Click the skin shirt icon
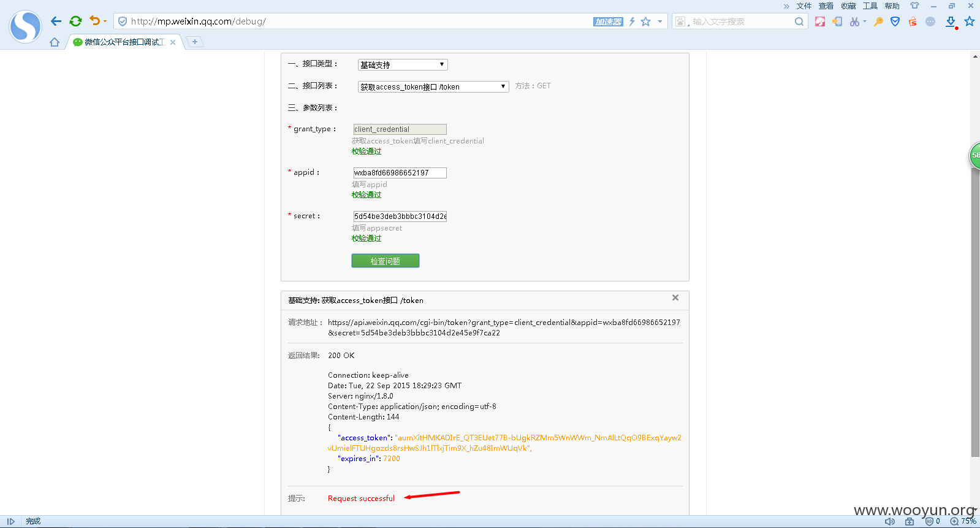The height and width of the screenshot is (528, 980). coord(914,6)
